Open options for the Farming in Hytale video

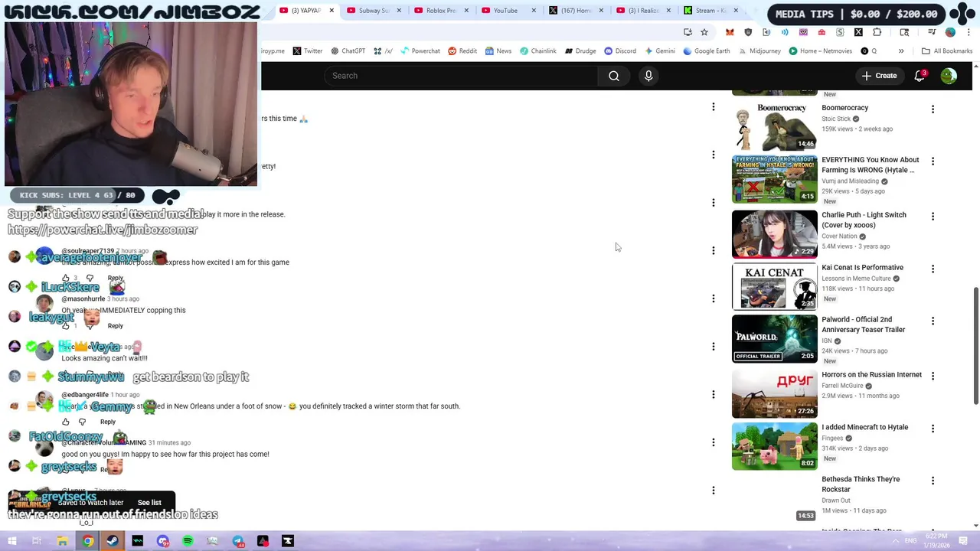[933, 161]
